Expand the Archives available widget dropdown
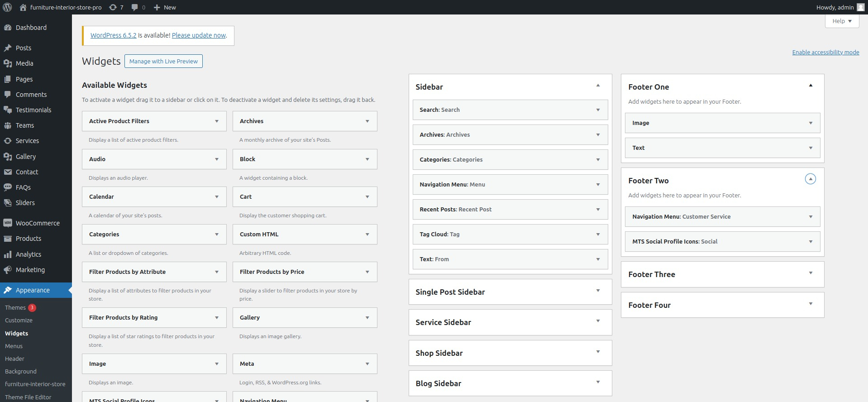Image resolution: width=868 pixels, height=402 pixels. coord(367,121)
